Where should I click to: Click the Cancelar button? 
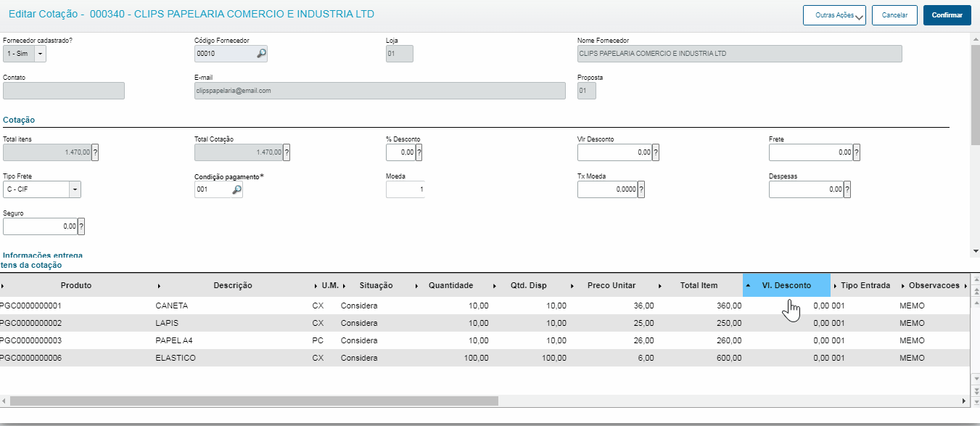tap(894, 15)
